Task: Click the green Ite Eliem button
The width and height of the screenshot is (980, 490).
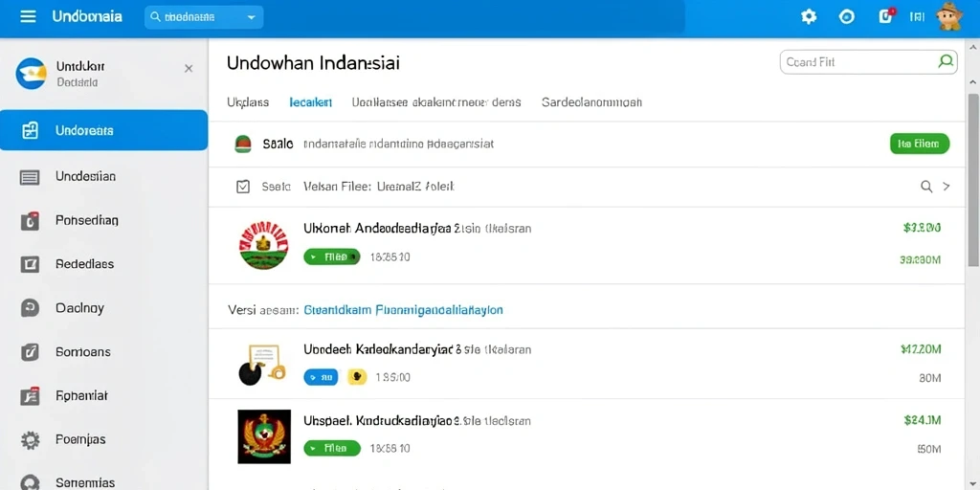Action: 919,144
